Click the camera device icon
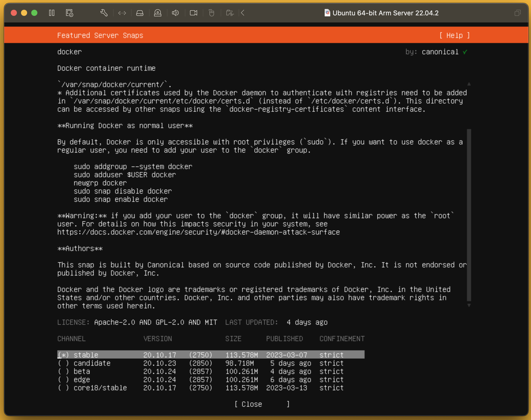Image resolution: width=531 pixels, height=420 pixels. (x=194, y=13)
